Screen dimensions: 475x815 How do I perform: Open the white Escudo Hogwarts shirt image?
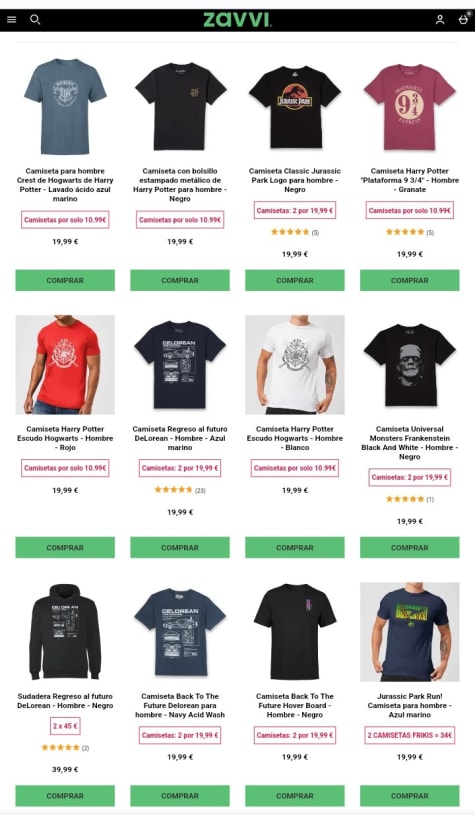tap(295, 364)
